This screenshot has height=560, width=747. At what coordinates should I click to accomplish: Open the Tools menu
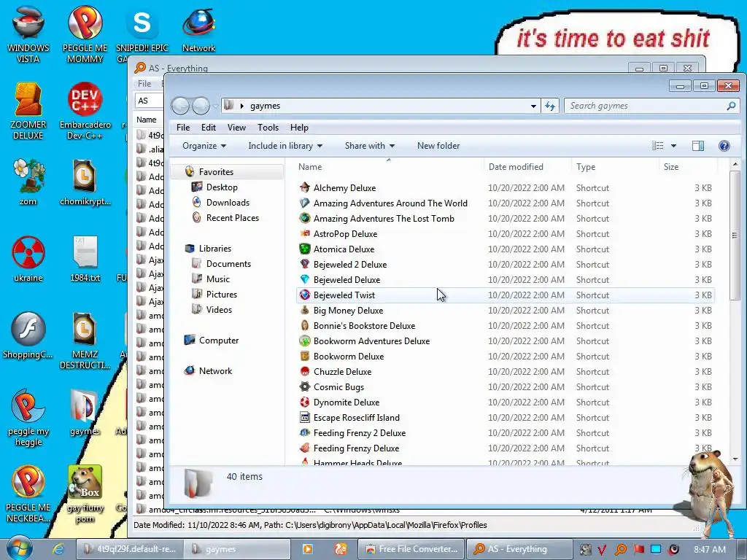(x=268, y=128)
